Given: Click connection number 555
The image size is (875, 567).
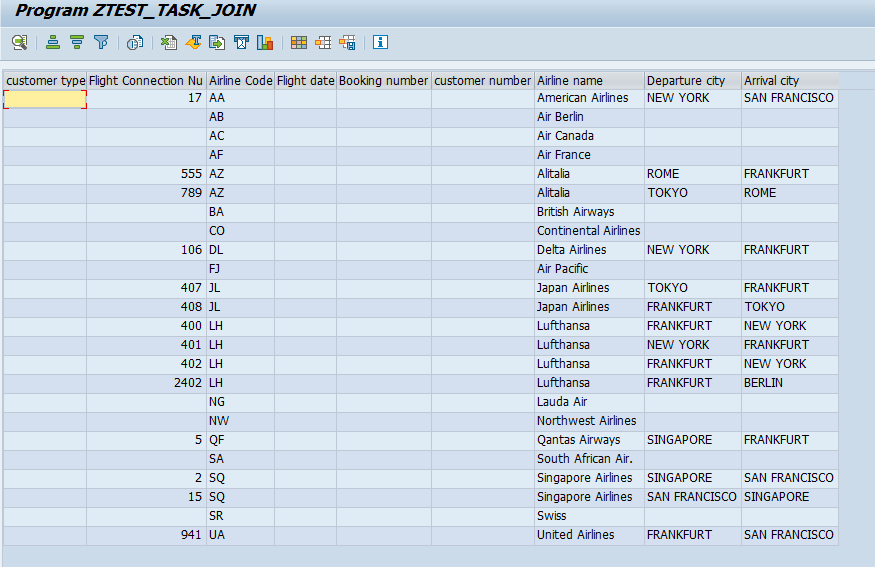Looking at the screenshot, I should coord(146,174).
